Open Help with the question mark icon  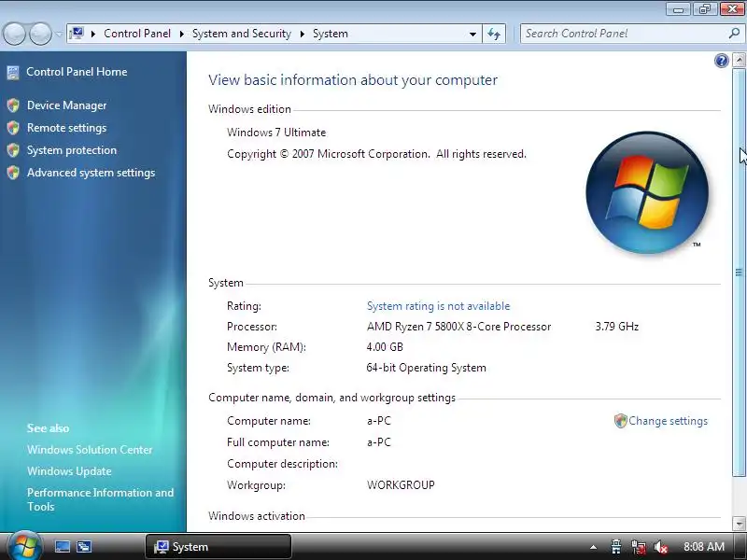click(721, 61)
